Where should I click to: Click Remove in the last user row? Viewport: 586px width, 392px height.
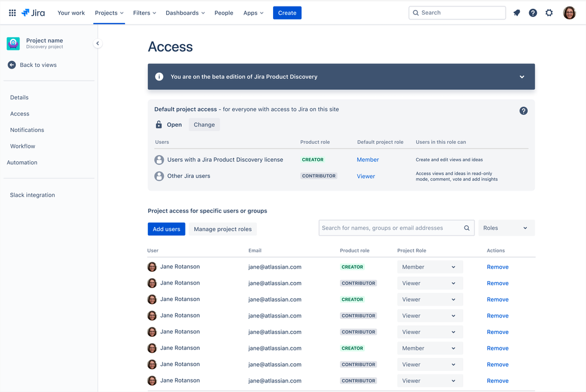497,381
